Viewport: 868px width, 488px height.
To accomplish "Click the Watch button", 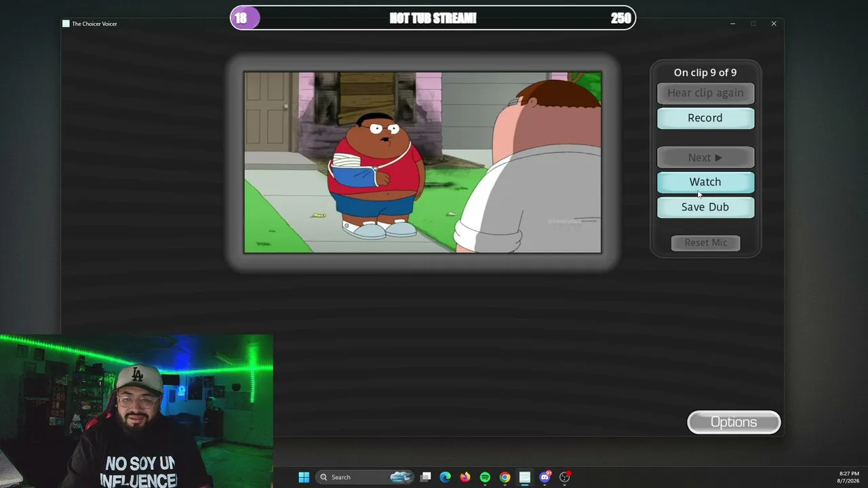I will click(705, 182).
